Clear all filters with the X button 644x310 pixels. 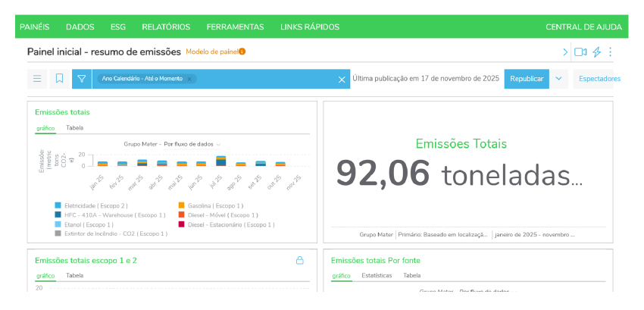pos(342,80)
